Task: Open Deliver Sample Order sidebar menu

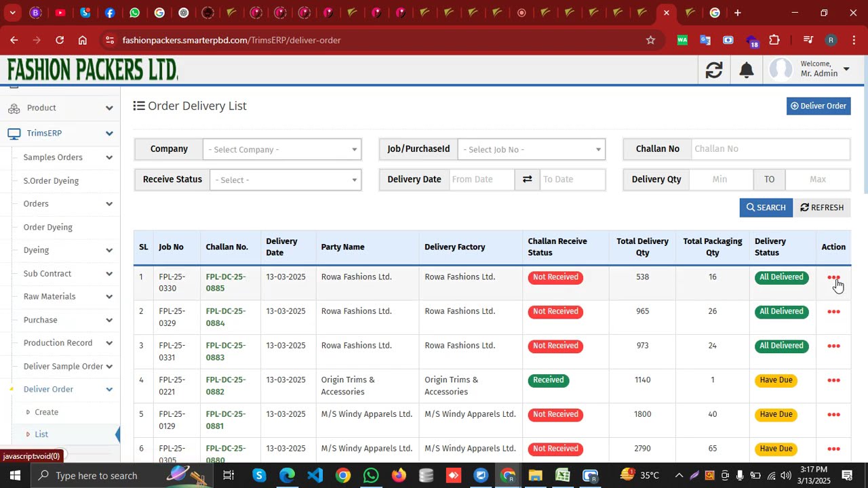Action: (x=63, y=366)
